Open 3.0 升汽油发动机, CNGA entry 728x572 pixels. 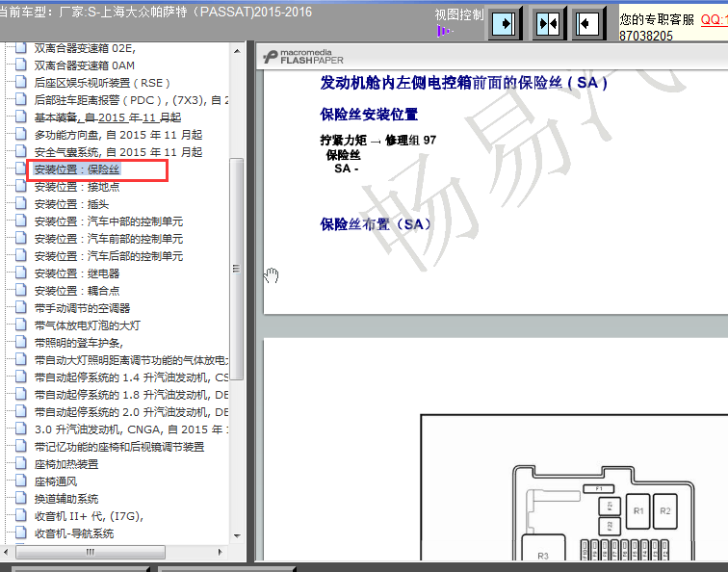coord(131,429)
